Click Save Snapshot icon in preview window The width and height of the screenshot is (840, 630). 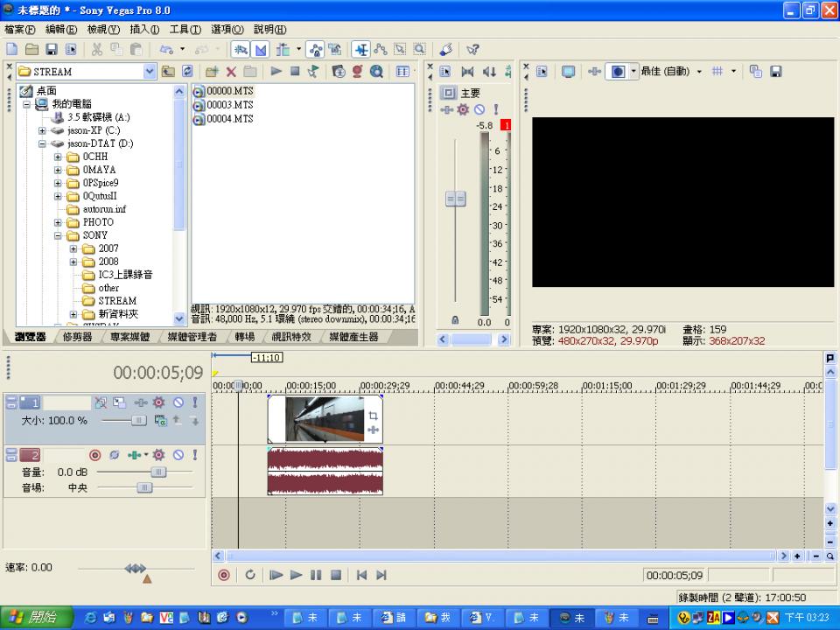click(775, 72)
